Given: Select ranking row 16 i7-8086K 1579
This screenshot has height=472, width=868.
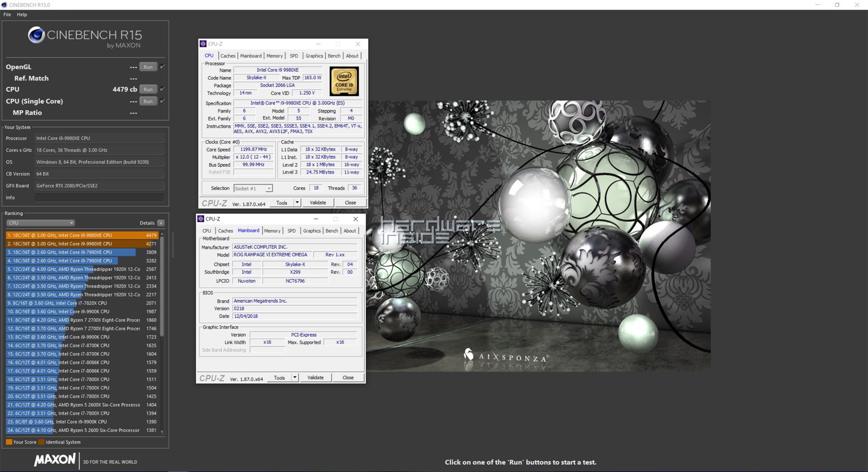Looking at the screenshot, I should coord(82,362).
